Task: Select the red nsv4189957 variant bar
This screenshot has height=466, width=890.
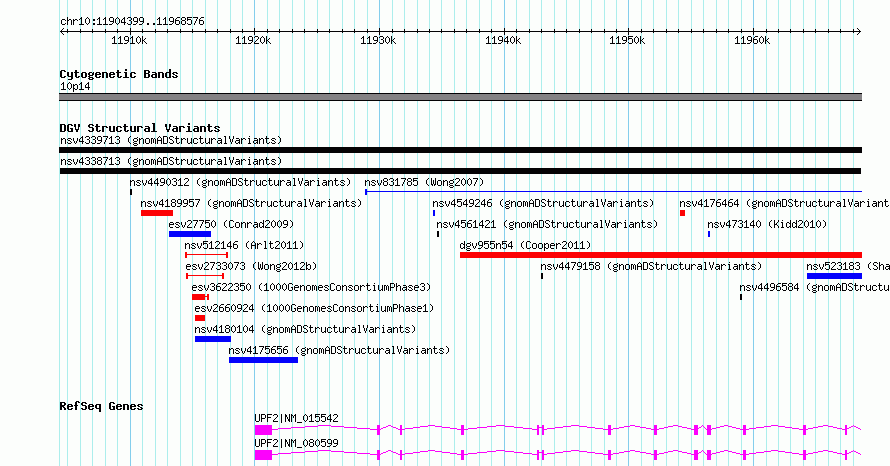Action: pyautogui.click(x=157, y=213)
